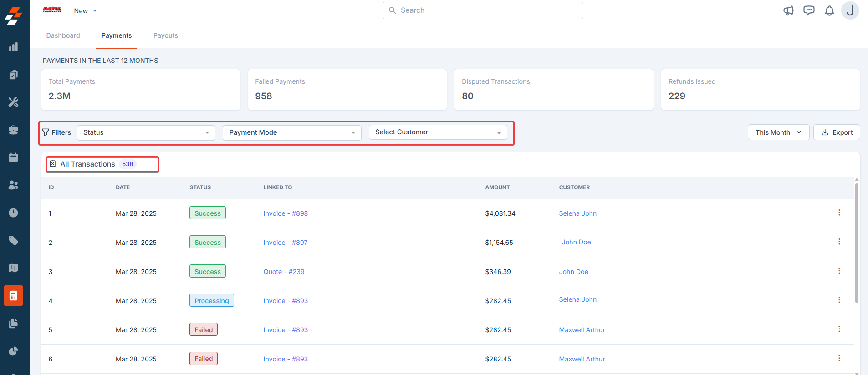The width and height of the screenshot is (868, 375).
Task: Open row 3 three-dot actions menu
Action: click(839, 271)
